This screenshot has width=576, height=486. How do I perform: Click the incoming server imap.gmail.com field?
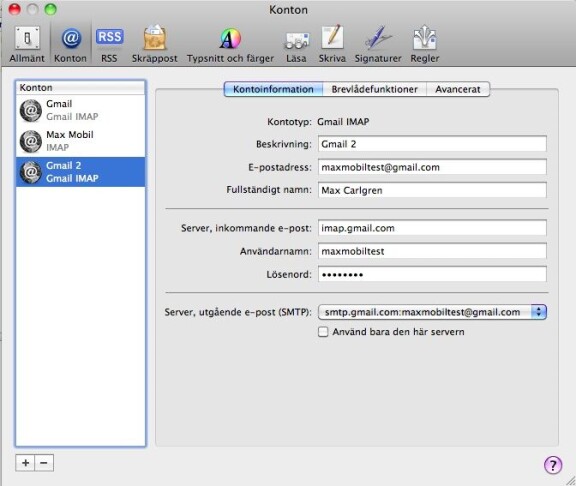[432, 228]
